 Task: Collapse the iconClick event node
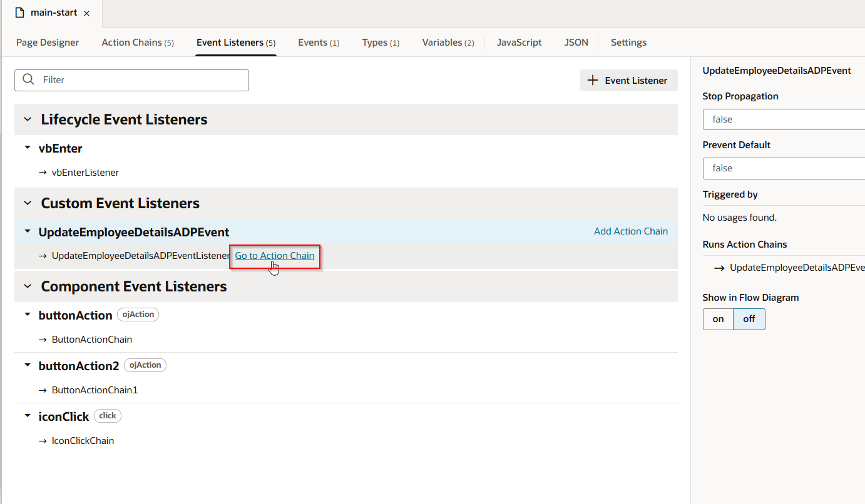[x=28, y=416]
